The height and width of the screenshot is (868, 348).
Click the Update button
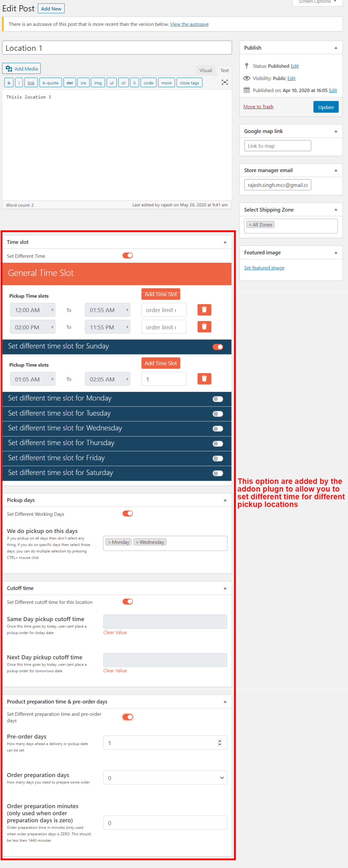(325, 107)
